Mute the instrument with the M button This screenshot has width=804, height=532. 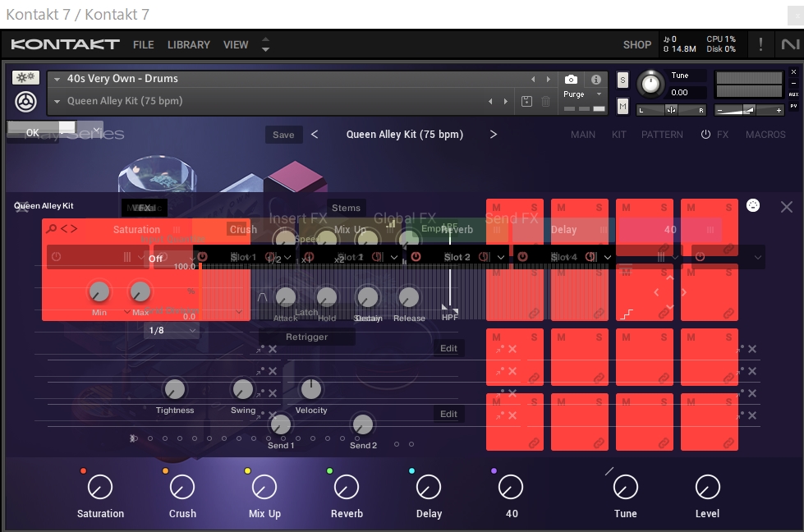(x=623, y=107)
